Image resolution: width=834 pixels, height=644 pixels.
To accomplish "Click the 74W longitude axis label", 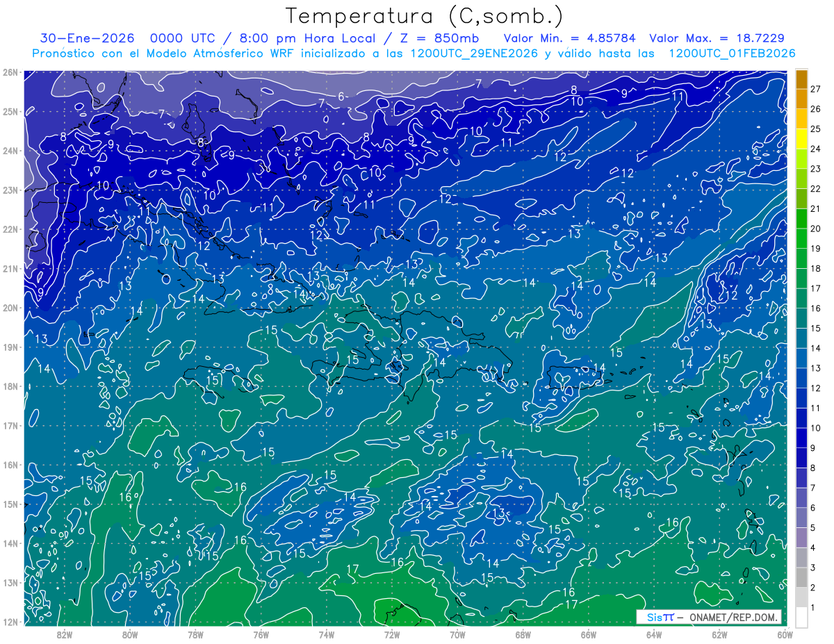I will 326,634.
